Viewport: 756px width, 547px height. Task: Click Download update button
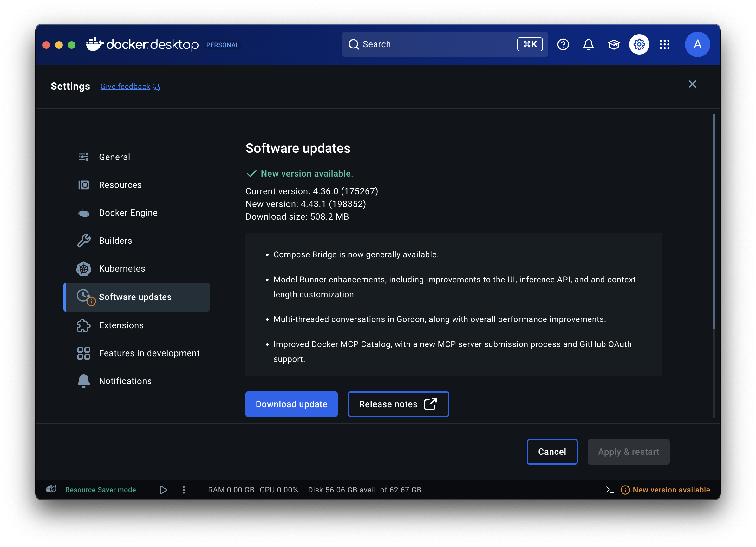pyautogui.click(x=291, y=404)
